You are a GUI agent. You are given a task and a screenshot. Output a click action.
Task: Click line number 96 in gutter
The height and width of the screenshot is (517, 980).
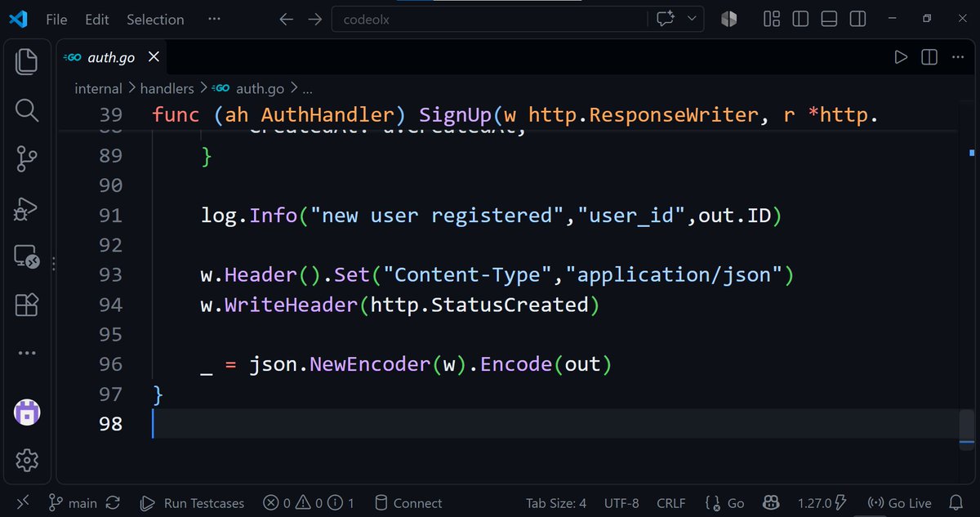pos(110,364)
